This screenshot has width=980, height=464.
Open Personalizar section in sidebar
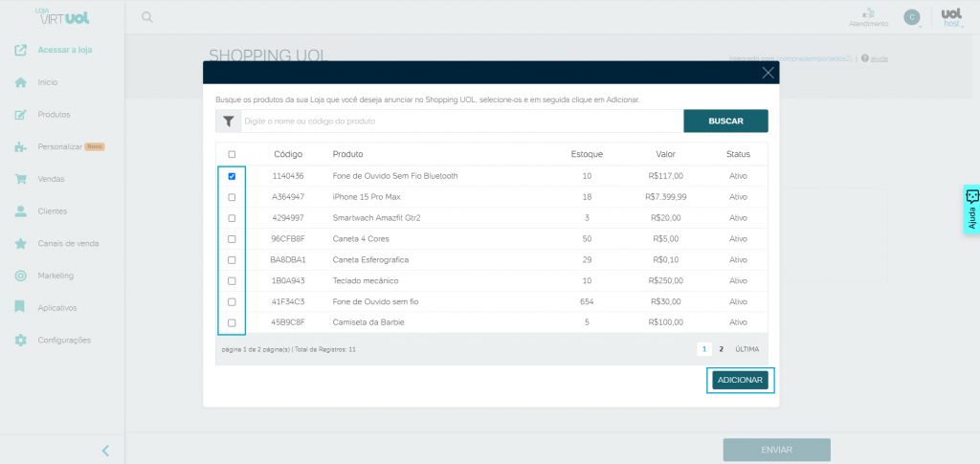[60, 146]
